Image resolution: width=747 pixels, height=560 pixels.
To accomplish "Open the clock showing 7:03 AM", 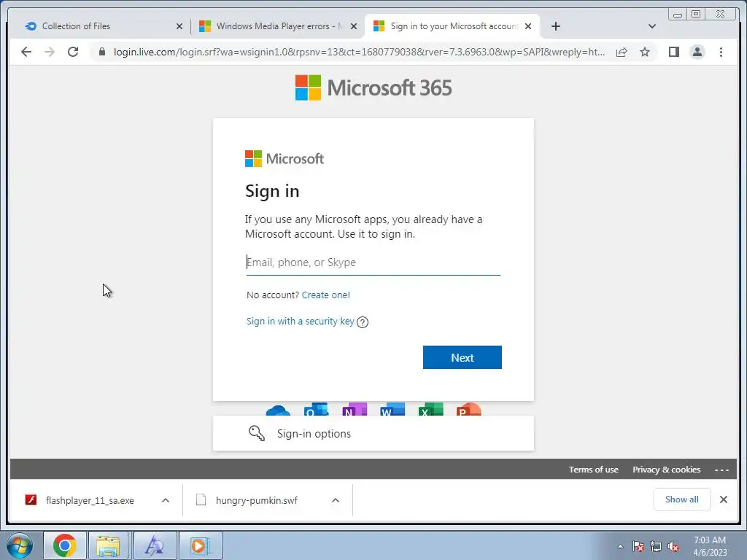I will (710, 546).
